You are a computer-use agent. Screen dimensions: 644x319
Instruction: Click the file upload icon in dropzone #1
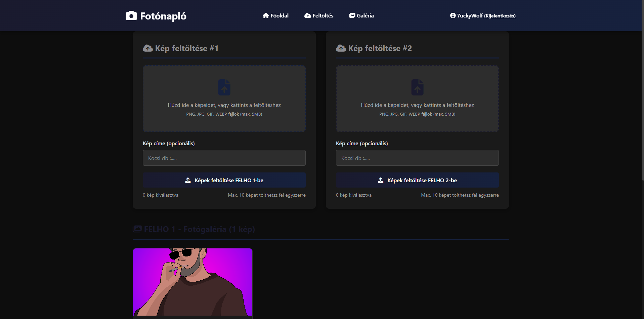224,87
